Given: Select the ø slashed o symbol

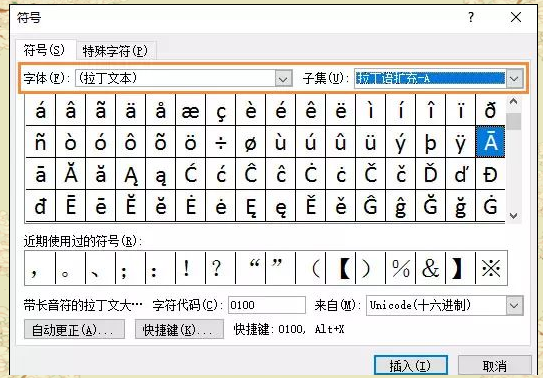Looking at the screenshot, I should pyautogui.click(x=250, y=142).
